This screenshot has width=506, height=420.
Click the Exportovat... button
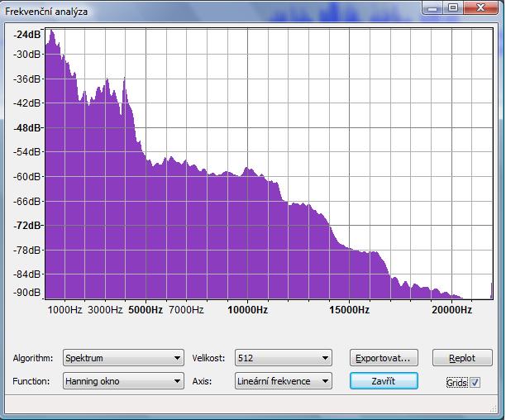click(383, 358)
